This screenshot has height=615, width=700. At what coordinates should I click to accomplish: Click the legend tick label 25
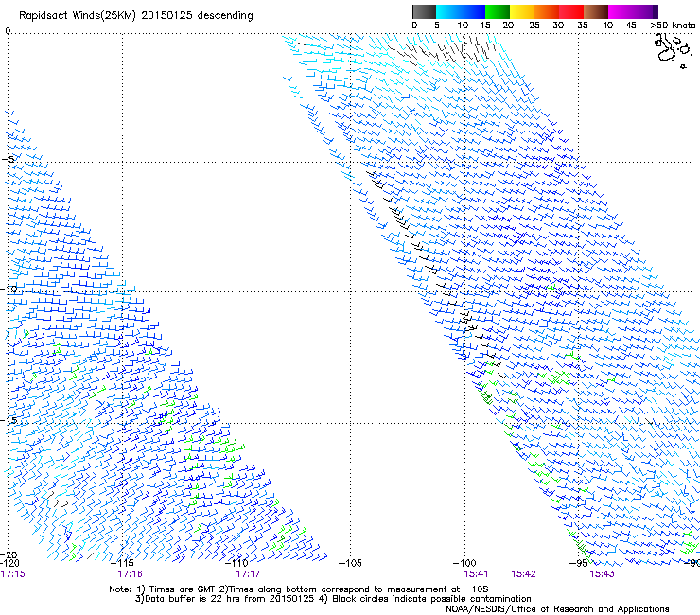coord(534,26)
